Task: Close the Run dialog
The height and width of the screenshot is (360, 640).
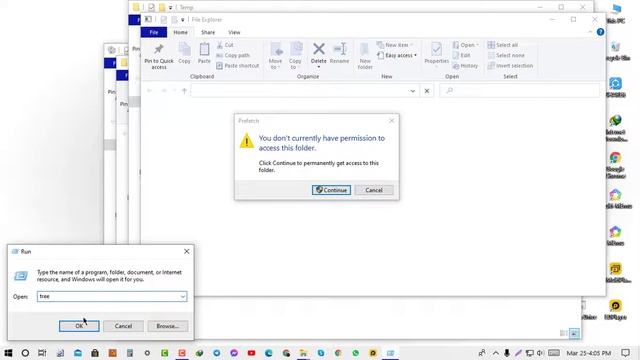Action: 187,251
